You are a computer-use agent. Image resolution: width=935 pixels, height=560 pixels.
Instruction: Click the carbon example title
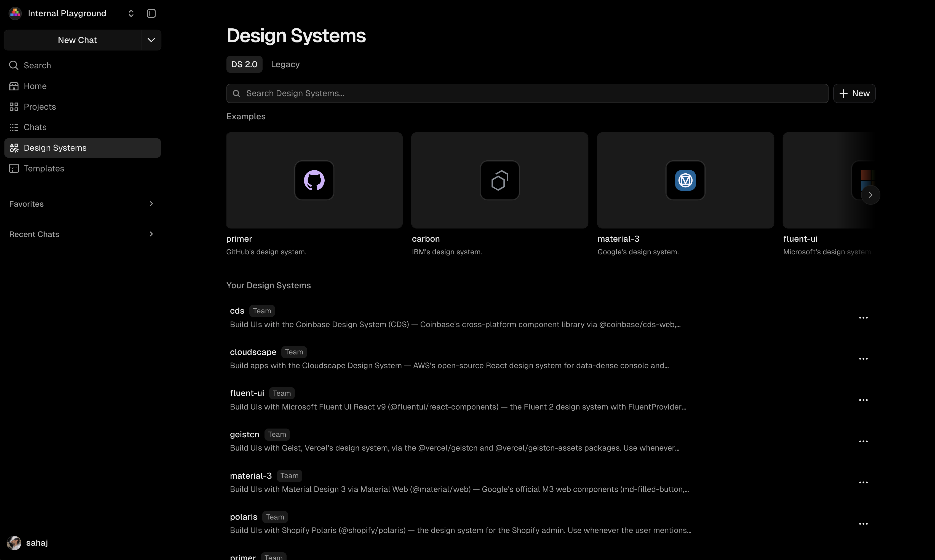click(x=426, y=239)
